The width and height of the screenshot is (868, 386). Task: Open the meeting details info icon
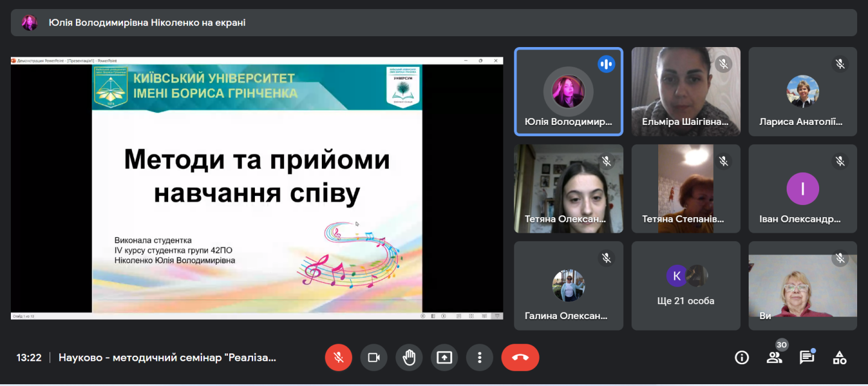tap(741, 358)
